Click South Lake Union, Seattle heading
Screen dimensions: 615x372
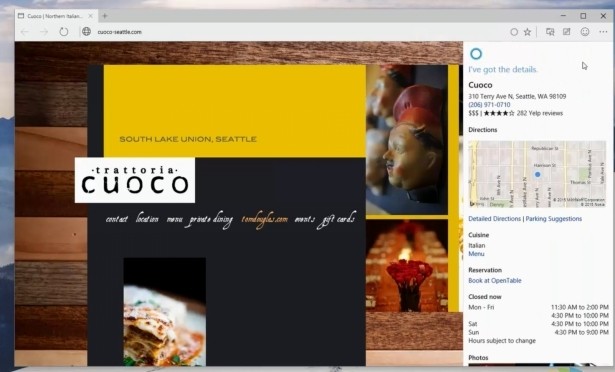click(188, 139)
